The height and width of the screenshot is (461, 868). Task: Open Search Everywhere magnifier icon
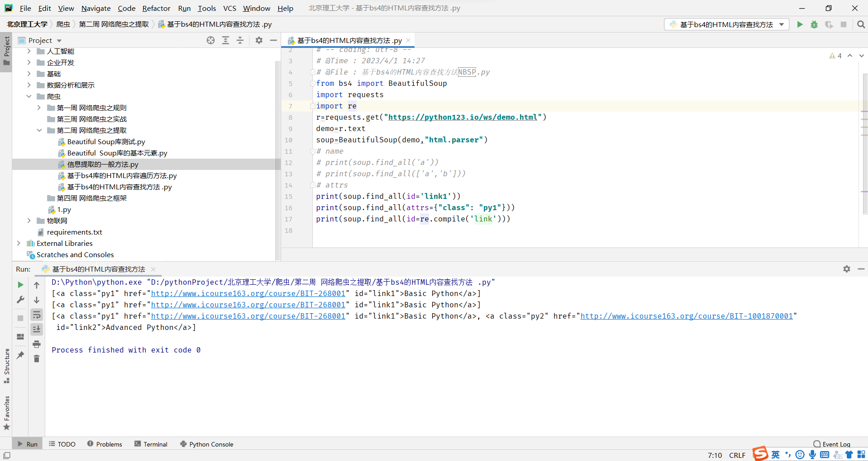[x=861, y=24]
